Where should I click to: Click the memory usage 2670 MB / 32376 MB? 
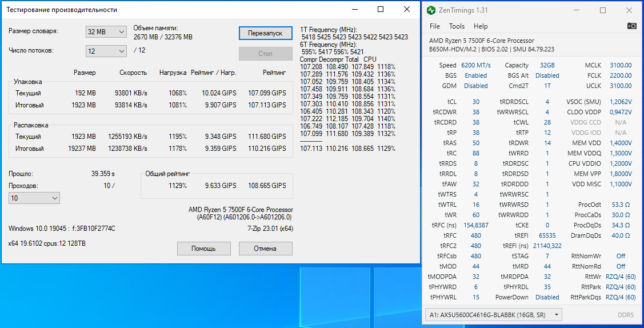pyautogui.click(x=163, y=37)
